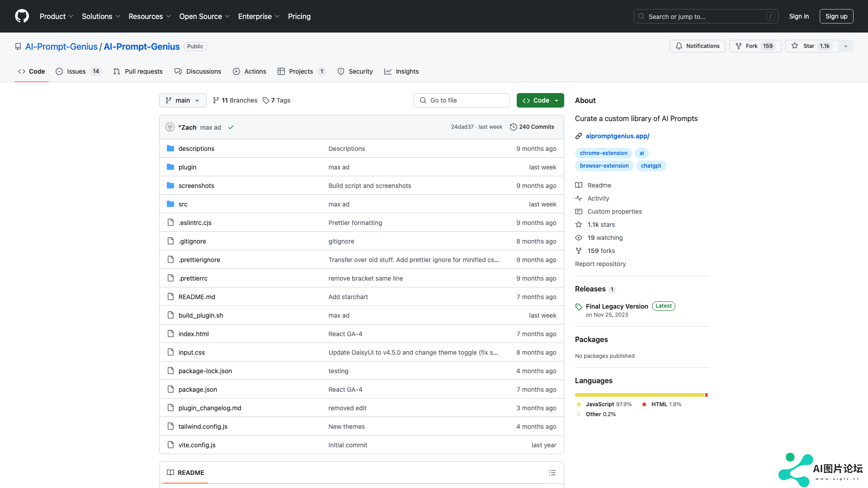Screen dimensions: 868x488
Task: Expand the Enterprise menu
Action: tap(259, 16)
